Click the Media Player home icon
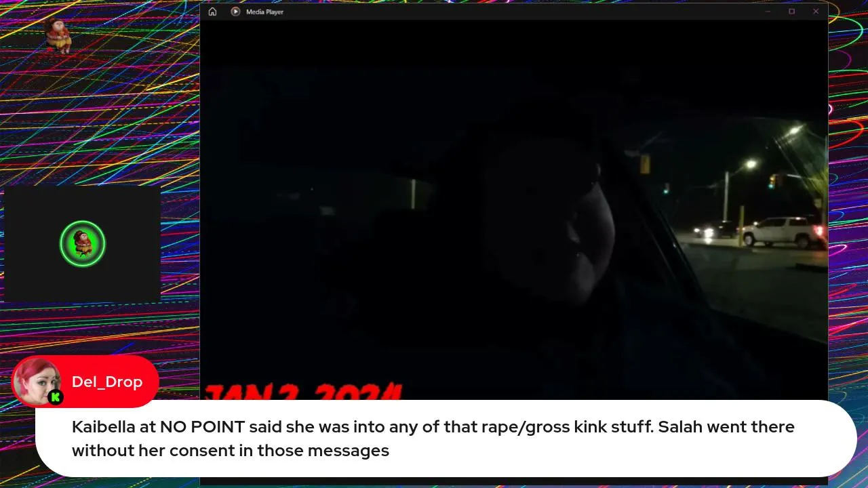 point(212,12)
